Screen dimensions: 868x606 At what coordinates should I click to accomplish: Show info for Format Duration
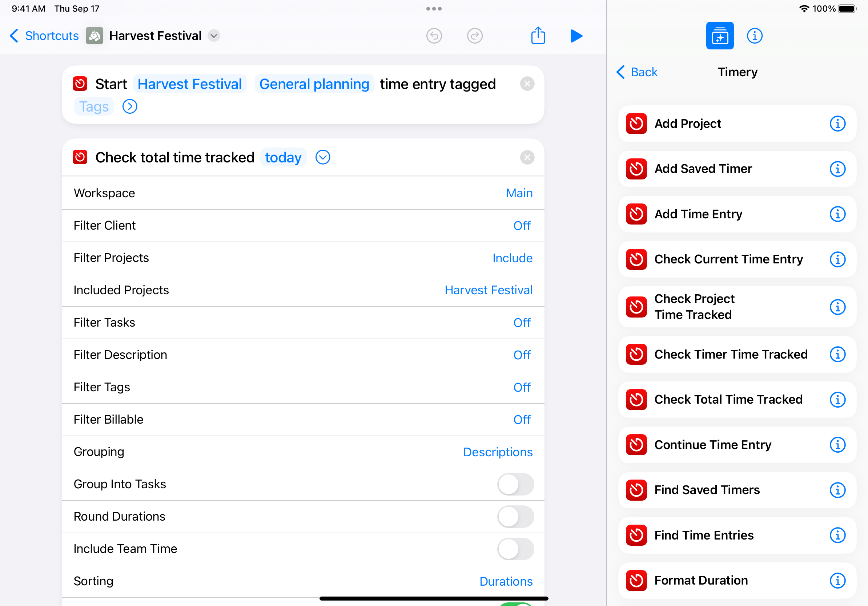coord(837,581)
